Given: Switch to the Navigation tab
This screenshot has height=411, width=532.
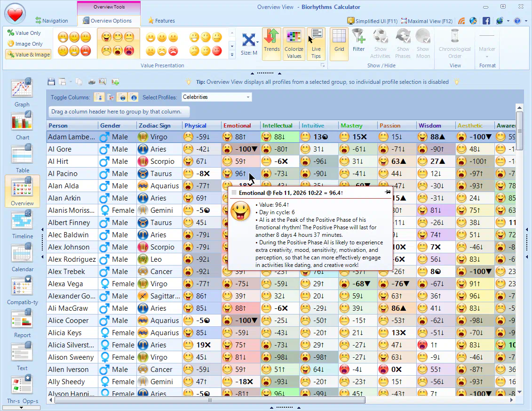Looking at the screenshot, I should (51, 21).
